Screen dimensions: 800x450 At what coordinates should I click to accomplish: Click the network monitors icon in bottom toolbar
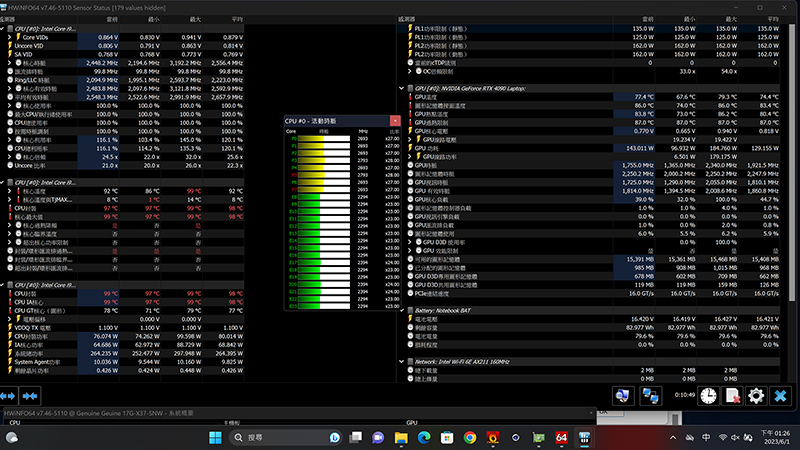coord(651,396)
